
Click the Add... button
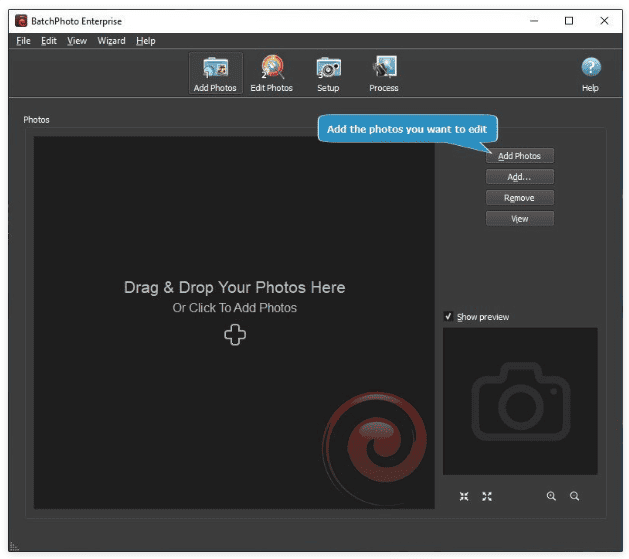(520, 177)
